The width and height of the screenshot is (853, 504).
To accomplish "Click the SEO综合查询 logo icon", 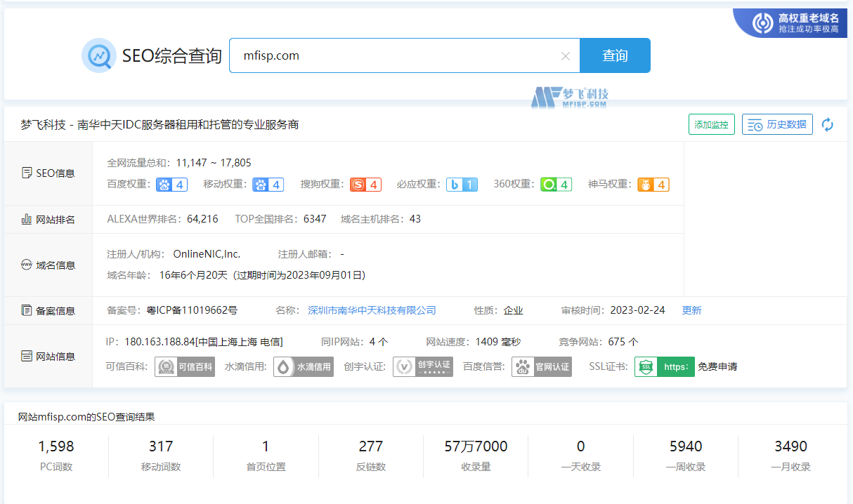I will coord(99,54).
